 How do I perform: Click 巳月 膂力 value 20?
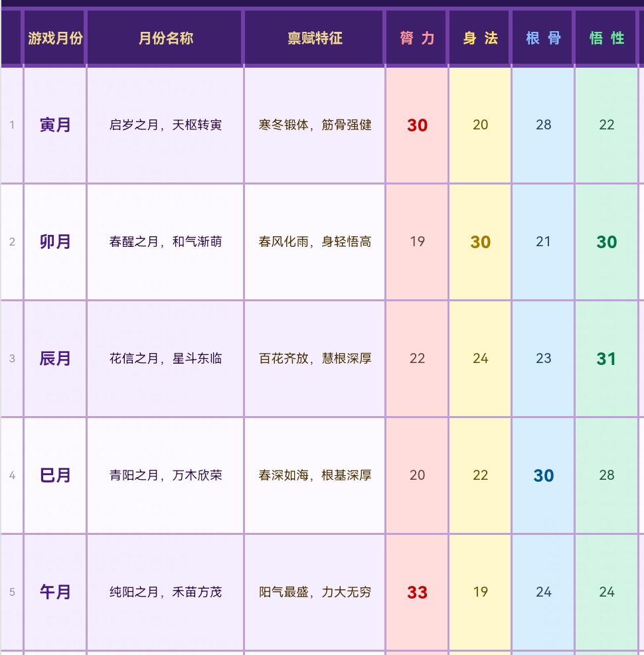coord(417,475)
